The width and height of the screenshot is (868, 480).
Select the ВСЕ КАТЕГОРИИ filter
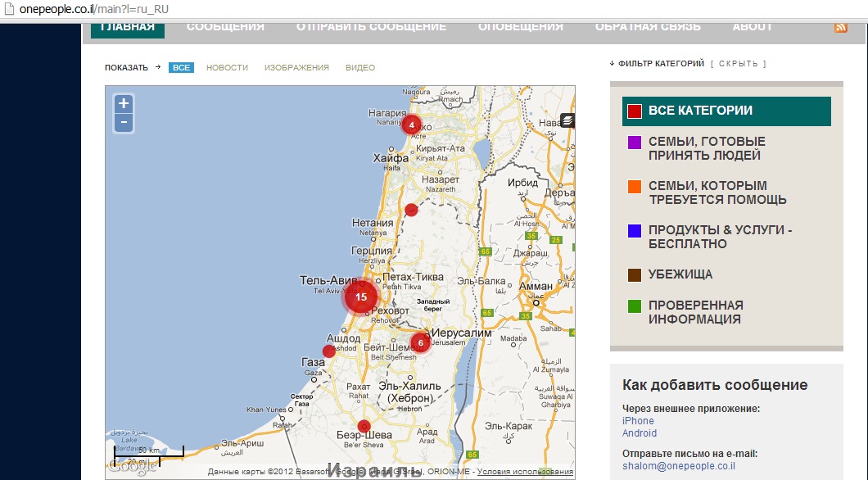(x=699, y=111)
